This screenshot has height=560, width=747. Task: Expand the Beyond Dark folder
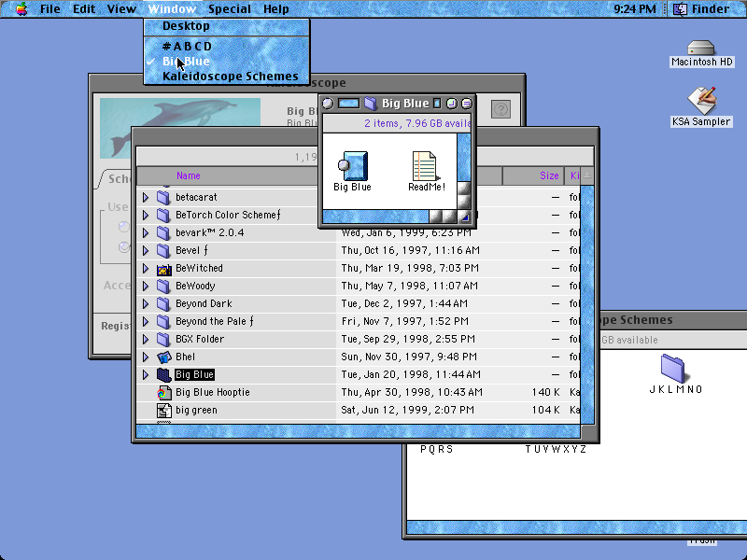coord(146,304)
